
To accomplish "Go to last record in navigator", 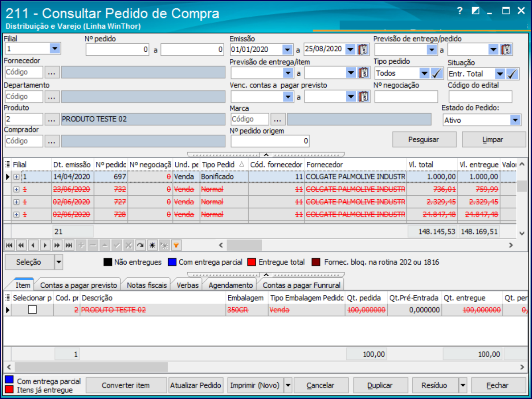I will pyautogui.click(x=68, y=245).
